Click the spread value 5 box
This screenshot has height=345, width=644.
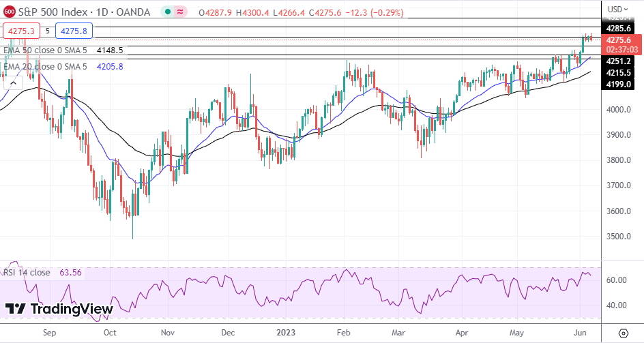pos(48,31)
